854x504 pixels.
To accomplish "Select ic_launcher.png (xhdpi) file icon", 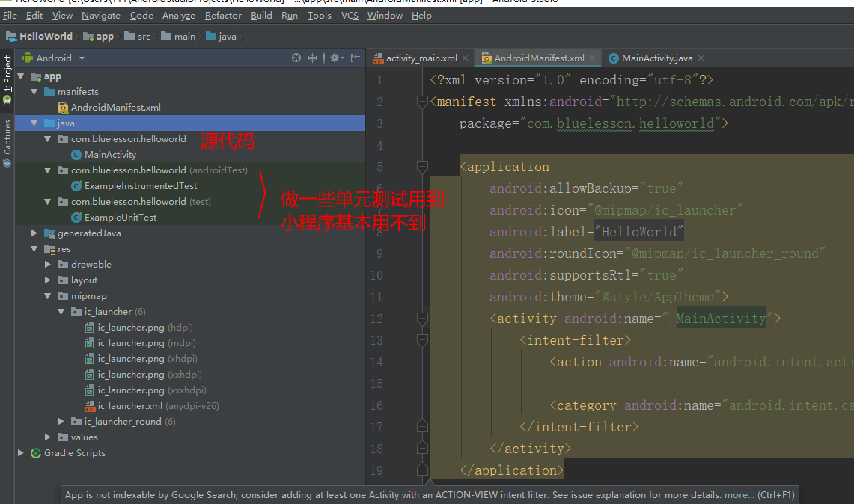I will [x=89, y=359].
